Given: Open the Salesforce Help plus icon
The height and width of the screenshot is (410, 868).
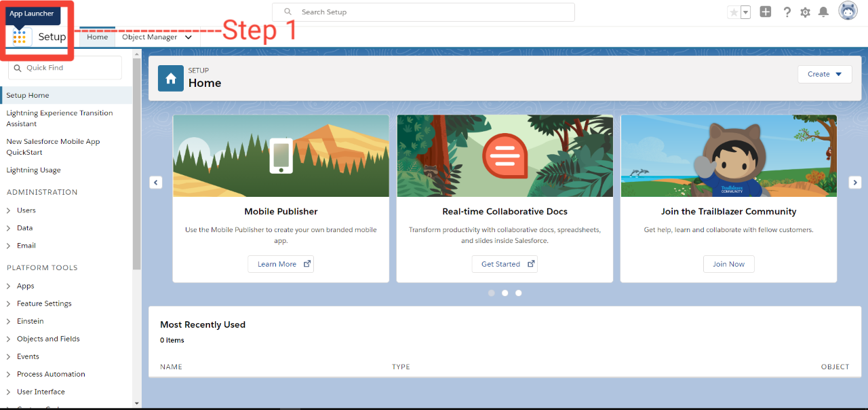Looking at the screenshot, I should (x=765, y=12).
